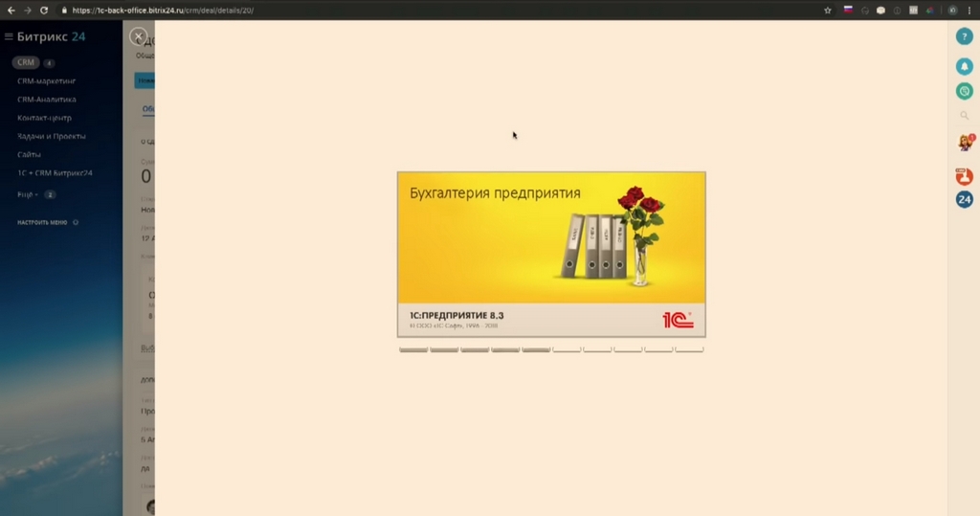Viewport: 980px width, 516px height.
Task: Expand the Ещё menu section
Action: point(28,194)
